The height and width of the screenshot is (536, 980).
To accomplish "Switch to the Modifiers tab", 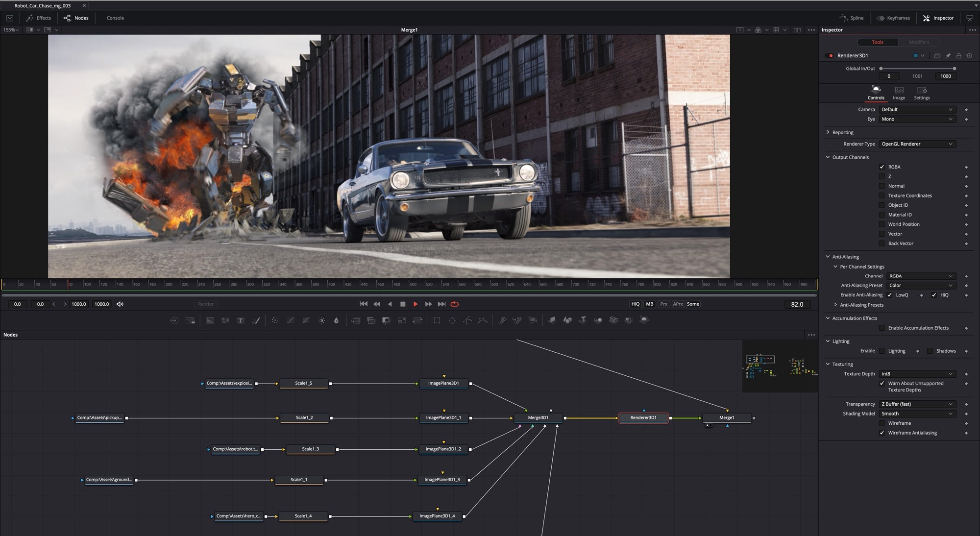I will (x=919, y=42).
